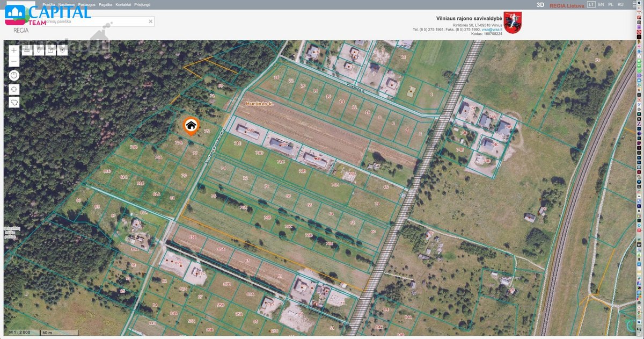Switch language to EN
Viewport: 644px width, 339px height.
click(601, 4)
